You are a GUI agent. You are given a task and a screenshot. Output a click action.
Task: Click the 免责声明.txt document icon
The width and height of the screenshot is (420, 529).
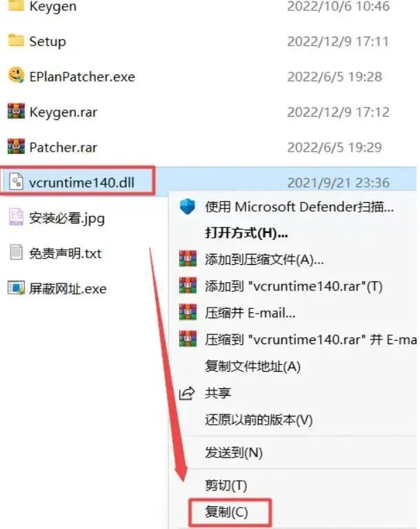pyautogui.click(x=16, y=252)
